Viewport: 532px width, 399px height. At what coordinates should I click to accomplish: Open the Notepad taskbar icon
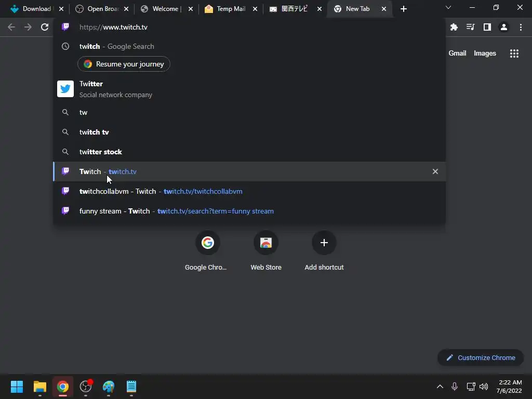coord(131,387)
